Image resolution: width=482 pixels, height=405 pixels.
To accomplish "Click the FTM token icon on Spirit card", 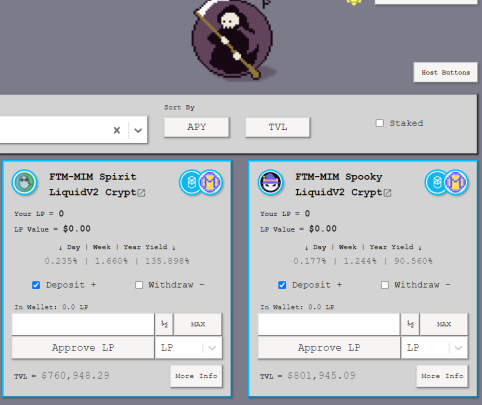I will coord(191,182).
